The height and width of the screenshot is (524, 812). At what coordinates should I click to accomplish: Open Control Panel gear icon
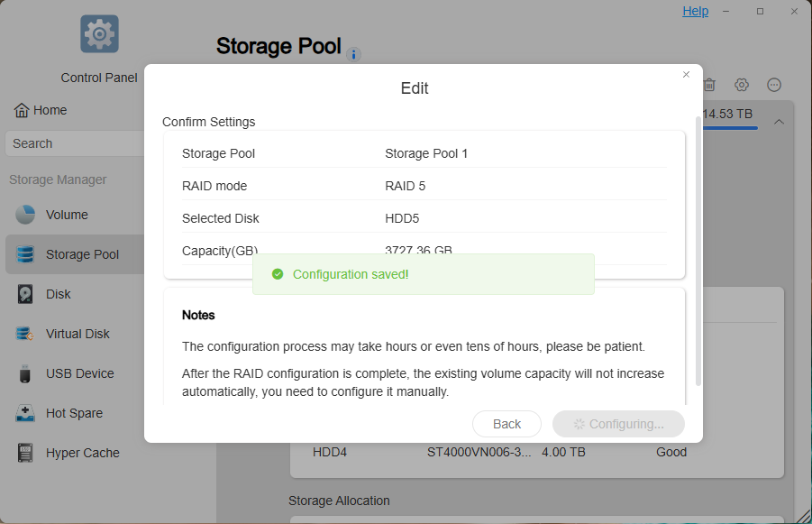[x=99, y=34]
